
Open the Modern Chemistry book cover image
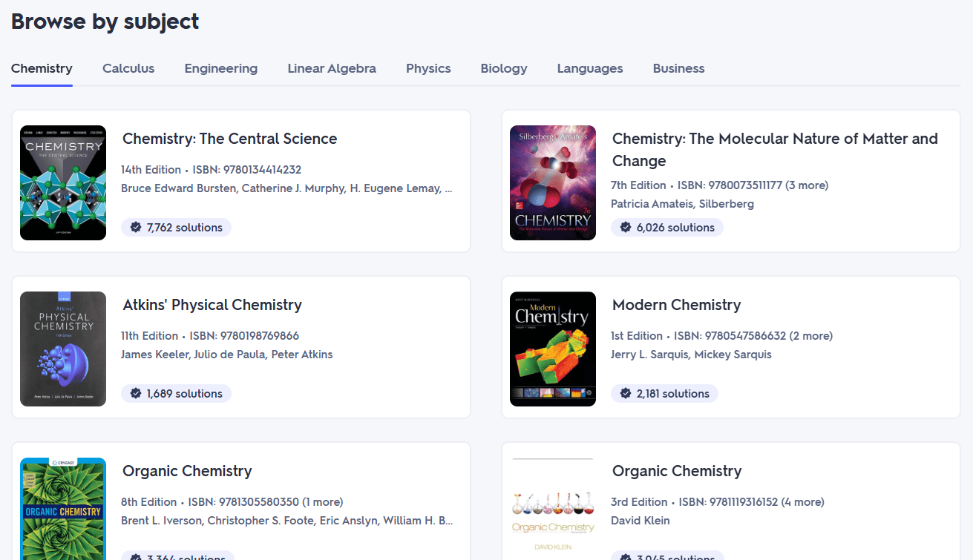553,349
